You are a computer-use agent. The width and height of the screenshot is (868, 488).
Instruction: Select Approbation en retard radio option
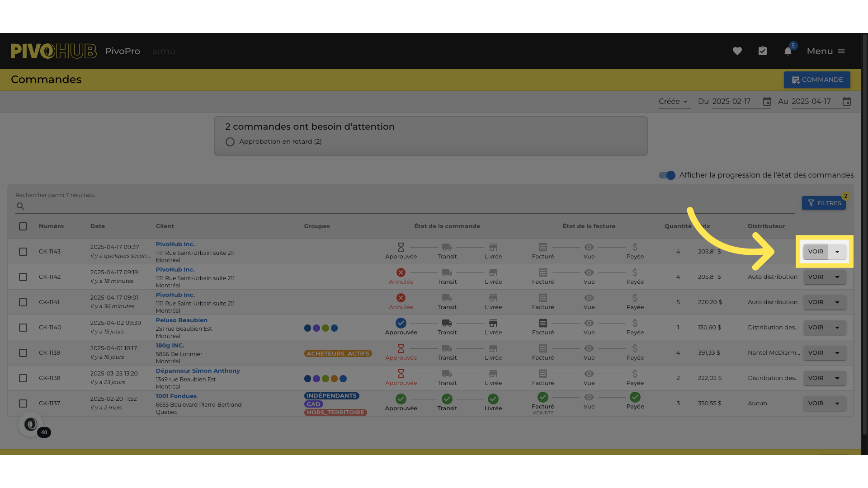click(230, 142)
